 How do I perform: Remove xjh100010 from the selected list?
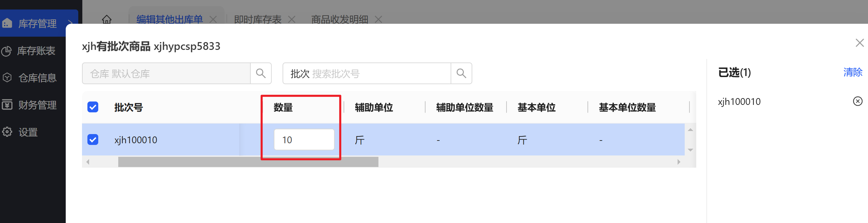(x=857, y=101)
